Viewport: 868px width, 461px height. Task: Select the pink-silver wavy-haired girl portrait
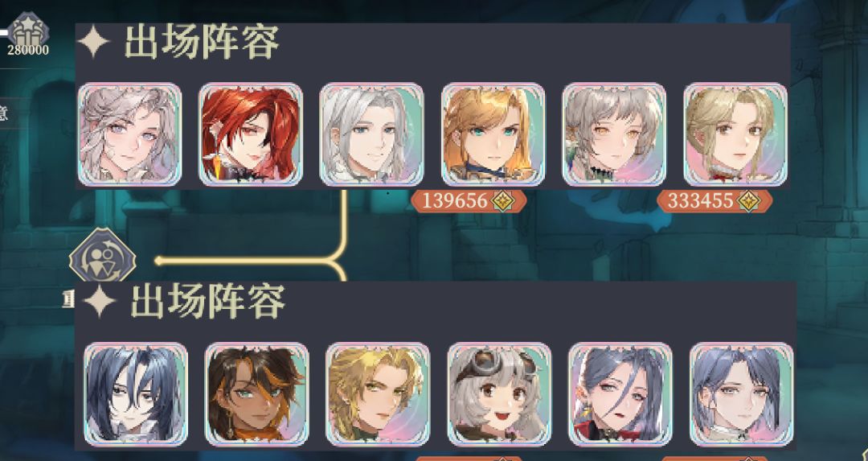(x=129, y=134)
